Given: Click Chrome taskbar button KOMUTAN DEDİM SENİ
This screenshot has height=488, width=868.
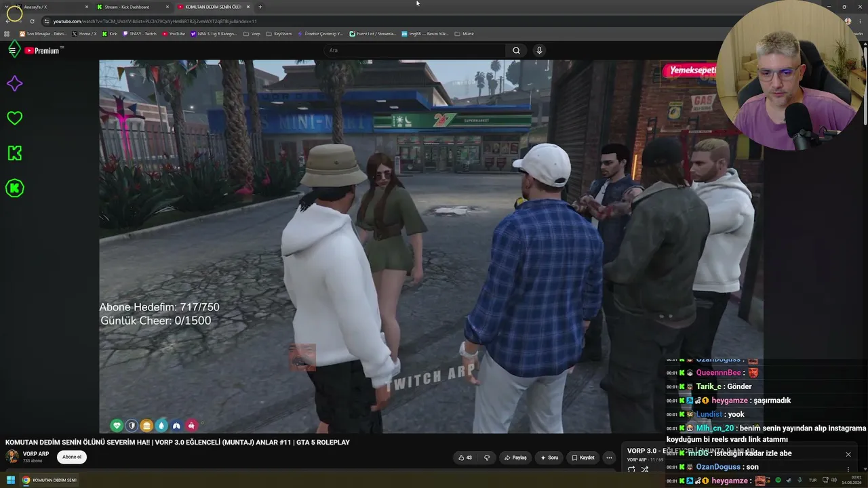Looking at the screenshot, I should 49,480.
